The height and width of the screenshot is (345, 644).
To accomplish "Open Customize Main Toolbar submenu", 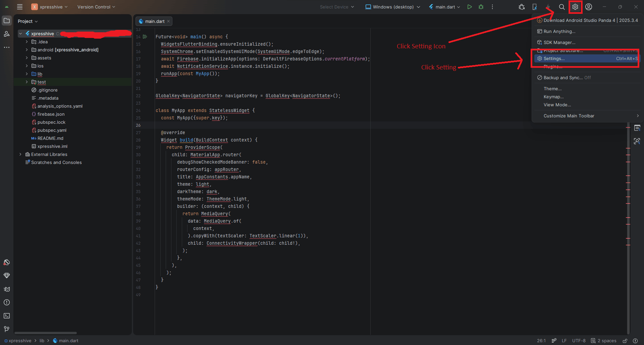I will (x=587, y=116).
